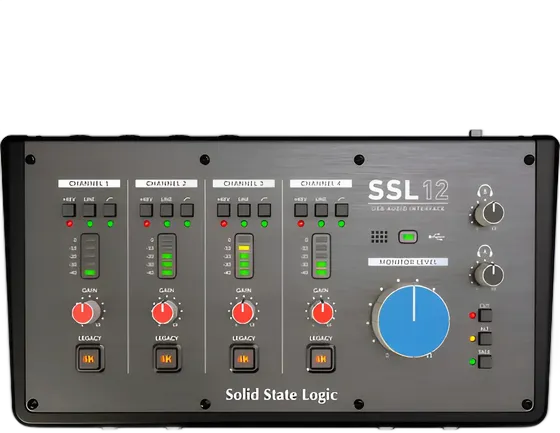The height and width of the screenshot is (433, 560).
Task: Click Channel 3 green high-pass LED
Action: coord(265,224)
